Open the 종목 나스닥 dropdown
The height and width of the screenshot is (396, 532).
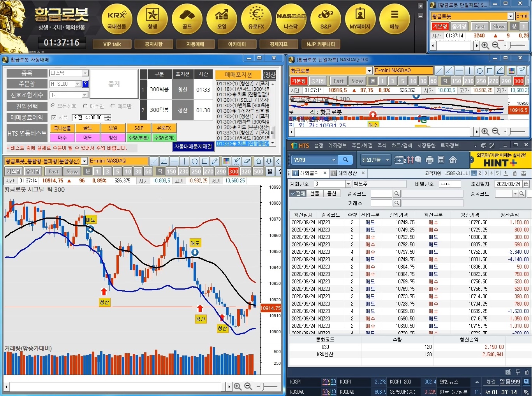point(85,73)
